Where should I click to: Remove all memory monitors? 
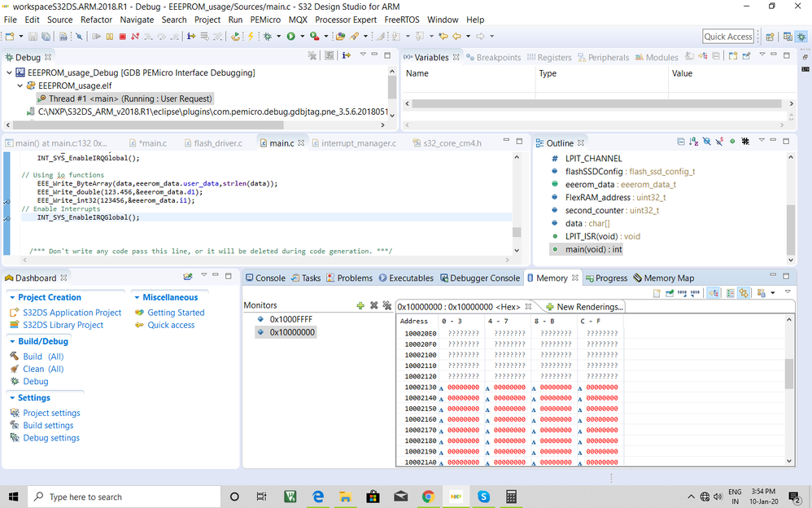(387, 305)
